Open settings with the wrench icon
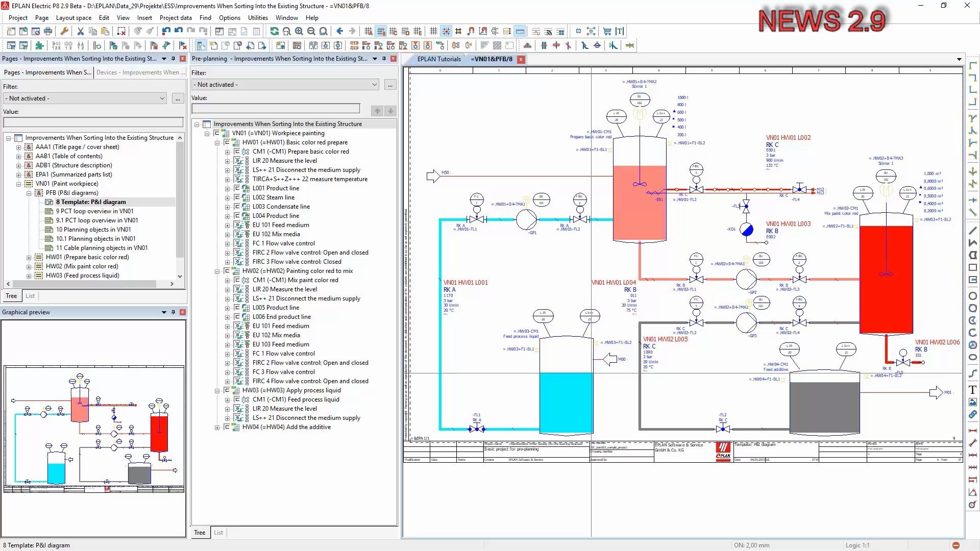Screen dimensions: 980x551 [x=64, y=32]
